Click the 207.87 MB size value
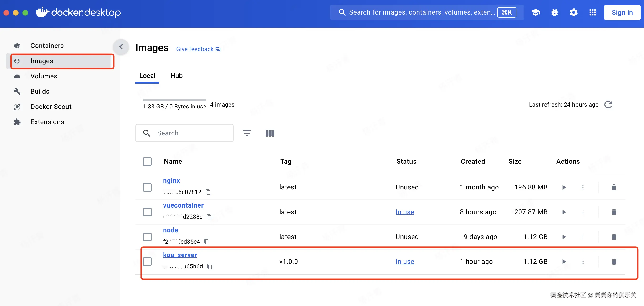The height and width of the screenshot is (306, 644). coord(531,212)
